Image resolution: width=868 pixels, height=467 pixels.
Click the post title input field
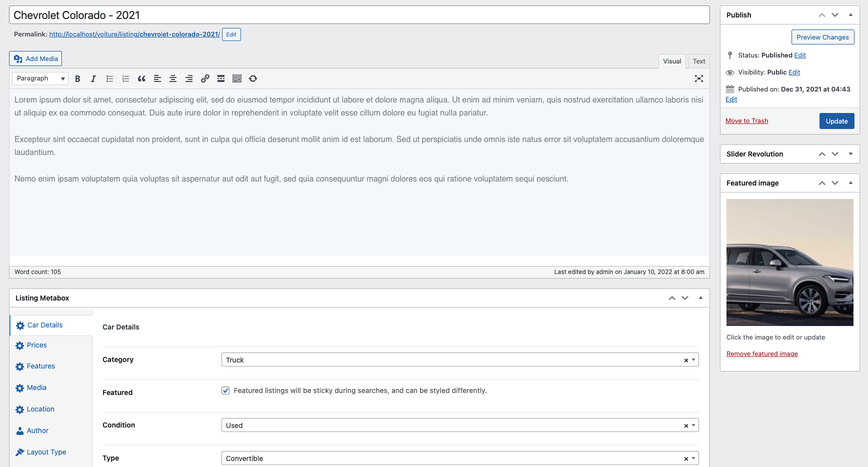(x=359, y=15)
